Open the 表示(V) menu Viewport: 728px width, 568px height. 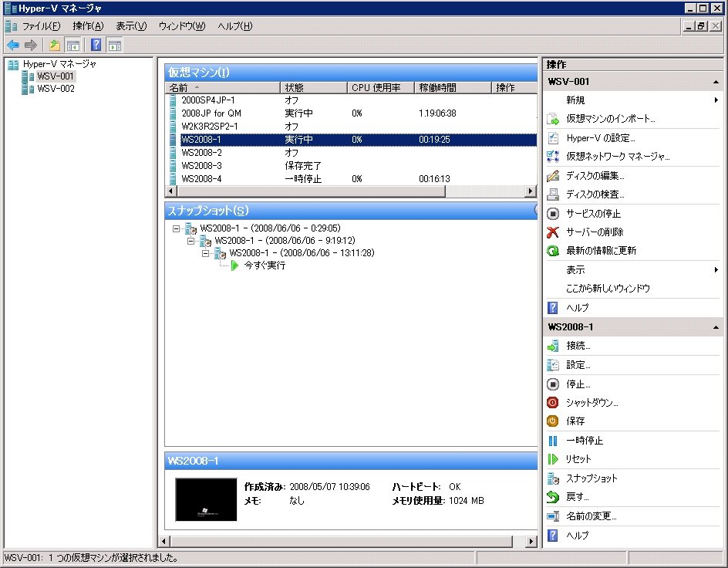(x=131, y=26)
